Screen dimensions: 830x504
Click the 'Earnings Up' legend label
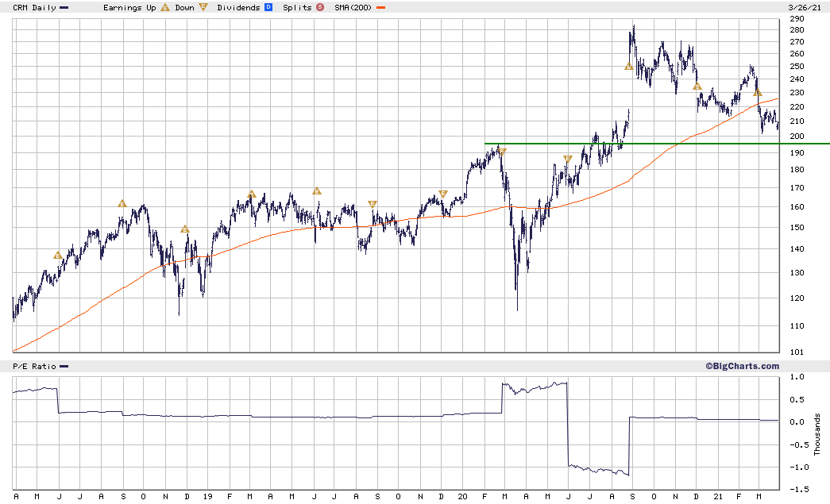(x=129, y=7)
